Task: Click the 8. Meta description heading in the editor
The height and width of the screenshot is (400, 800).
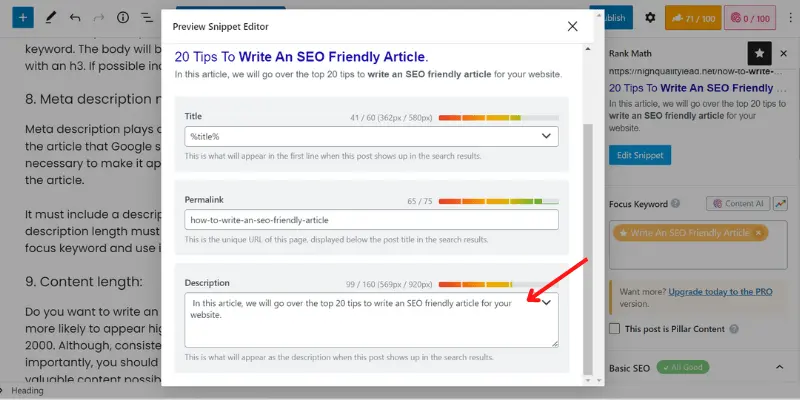Action: (x=93, y=99)
